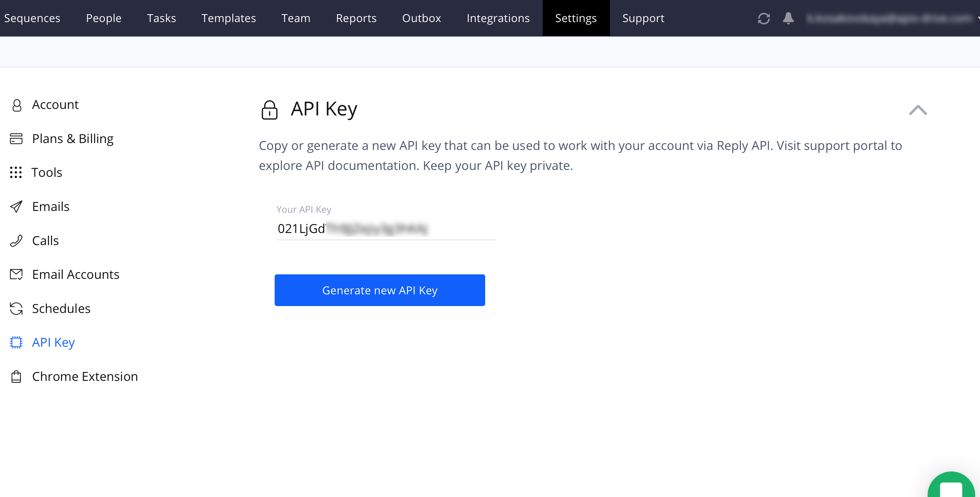Open the Sequences menu tab
Viewport: 980px width, 497px height.
32,18
